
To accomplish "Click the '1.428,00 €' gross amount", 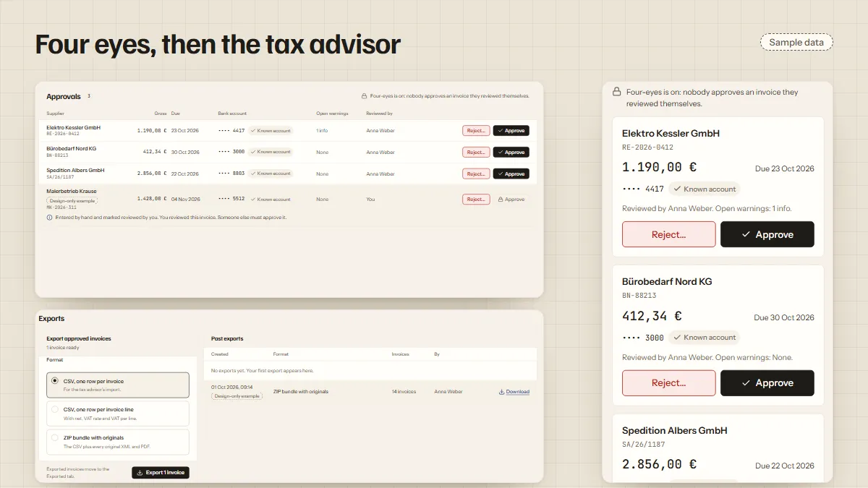I will (x=152, y=200).
